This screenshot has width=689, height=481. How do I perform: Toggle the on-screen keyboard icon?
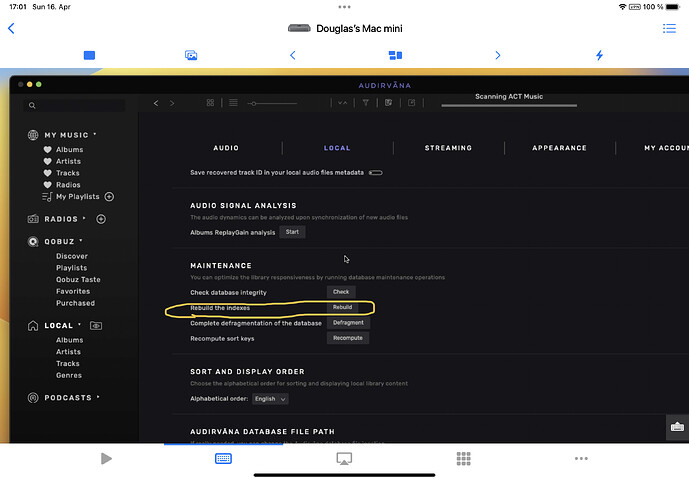pyautogui.click(x=223, y=459)
